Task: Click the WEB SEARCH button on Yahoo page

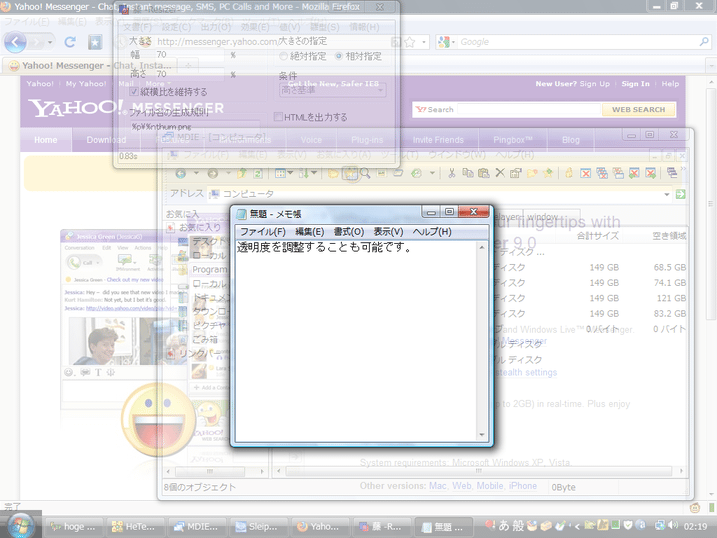Action: pos(639,110)
